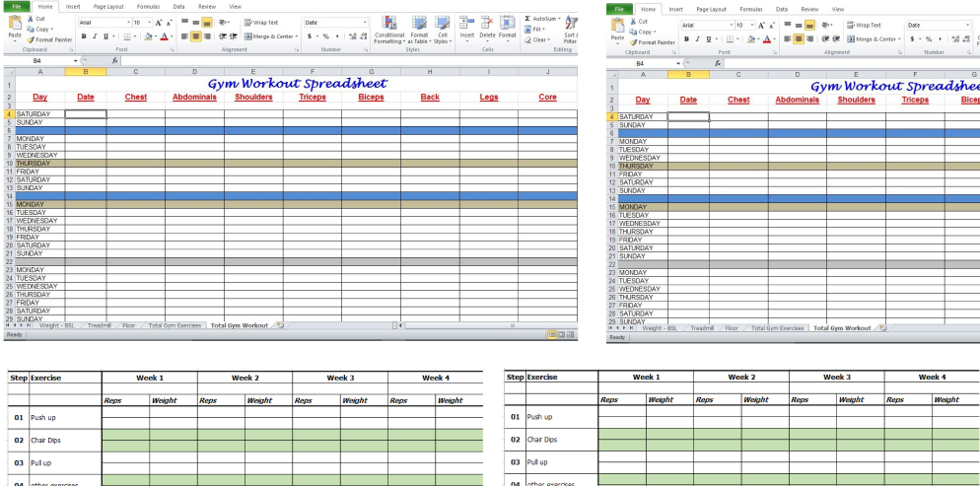This screenshot has width=980, height=486.
Task: Click AutoSum in the left window's Editing group
Action: point(542,19)
